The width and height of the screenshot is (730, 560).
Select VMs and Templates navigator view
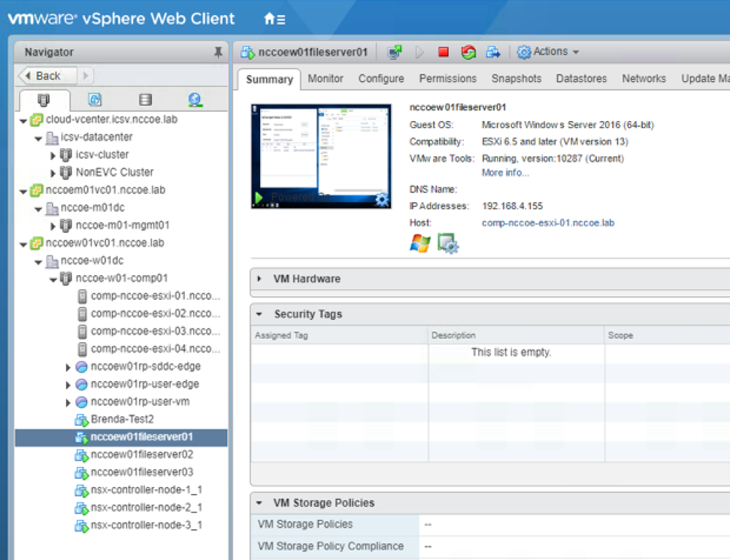tap(95, 99)
